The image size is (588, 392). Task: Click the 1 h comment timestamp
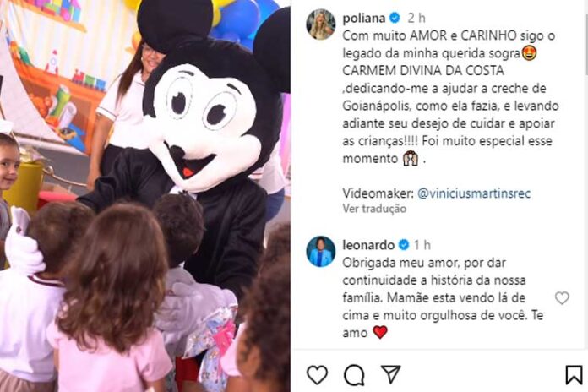pos(422,245)
